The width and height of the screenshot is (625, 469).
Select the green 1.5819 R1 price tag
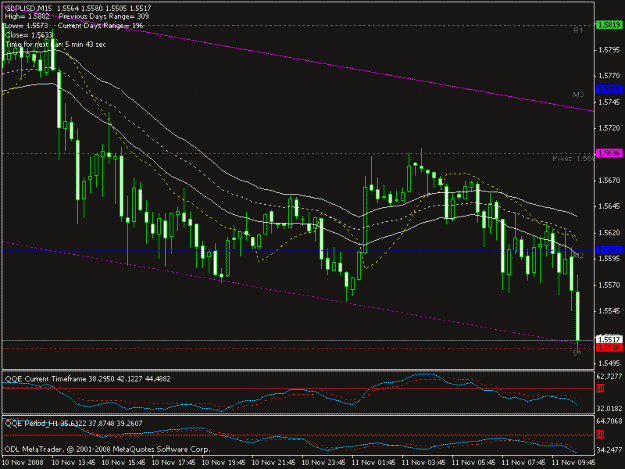coord(609,25)
